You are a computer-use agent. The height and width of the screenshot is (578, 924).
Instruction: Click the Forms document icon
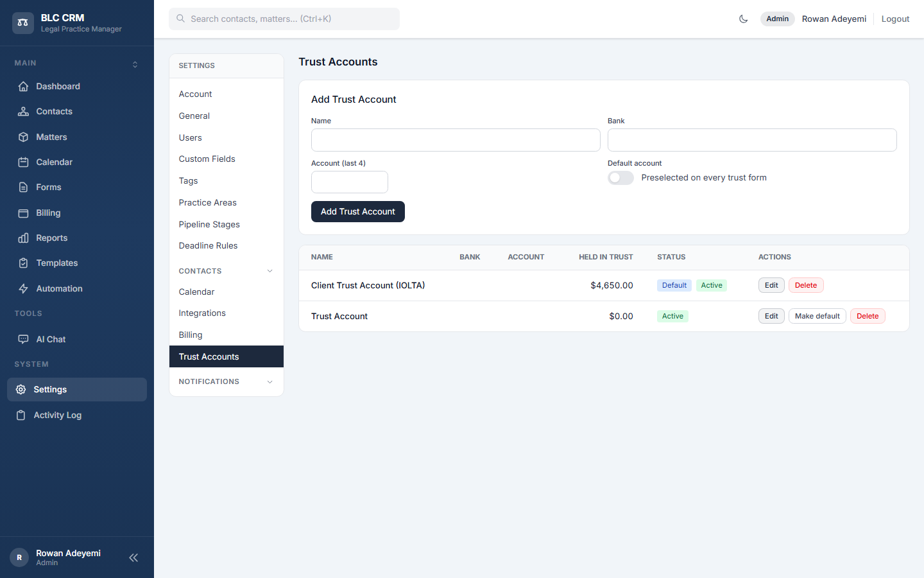23,188
